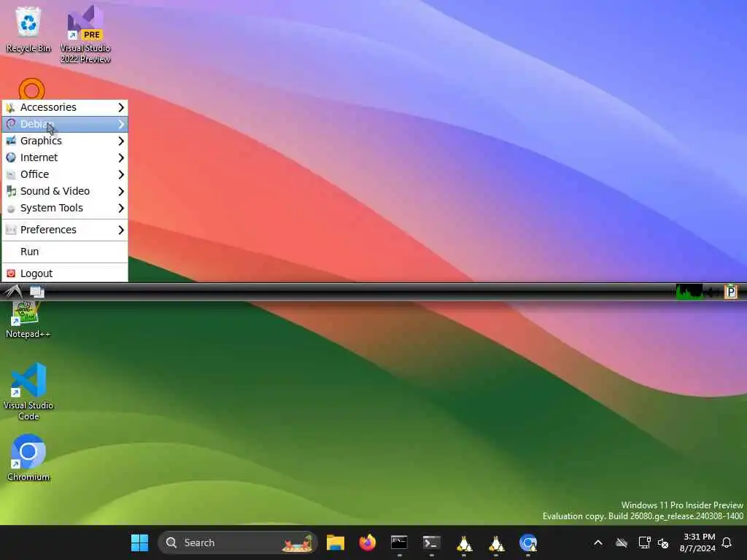The width and height of the screenshot is (747, 560).
Task: Expand the Debian submenu arrow
Action: tap(121, 124)
